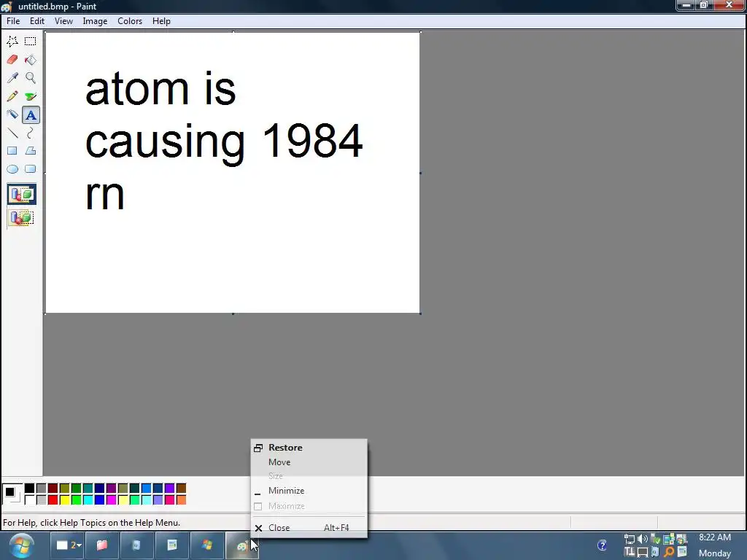This screenshot has width=747, height=560.
Task: Open the File menu
Action: (13, 21)
